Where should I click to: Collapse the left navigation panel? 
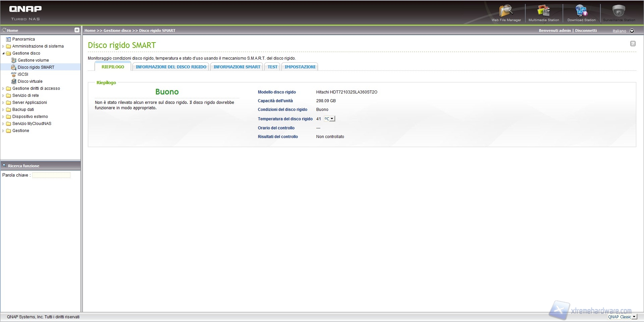(77, 30)
